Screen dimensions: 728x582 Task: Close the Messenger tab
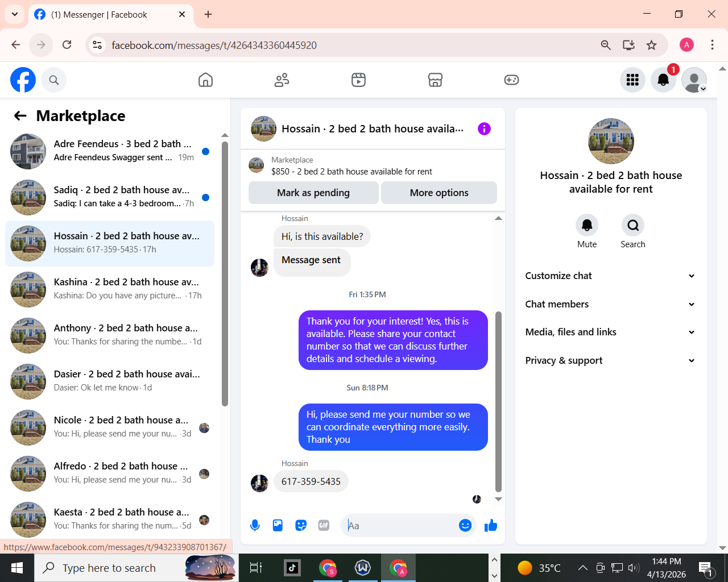182,14
